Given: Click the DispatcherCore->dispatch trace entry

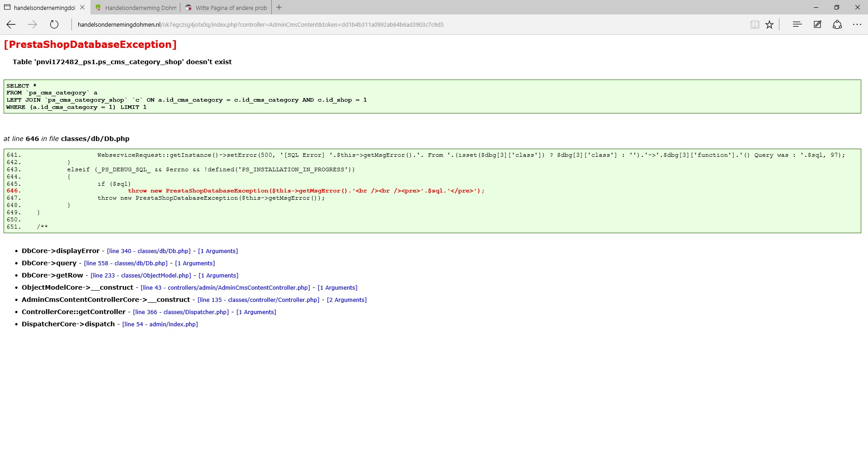Looking at the screenshot, I should tap(68, 324).
